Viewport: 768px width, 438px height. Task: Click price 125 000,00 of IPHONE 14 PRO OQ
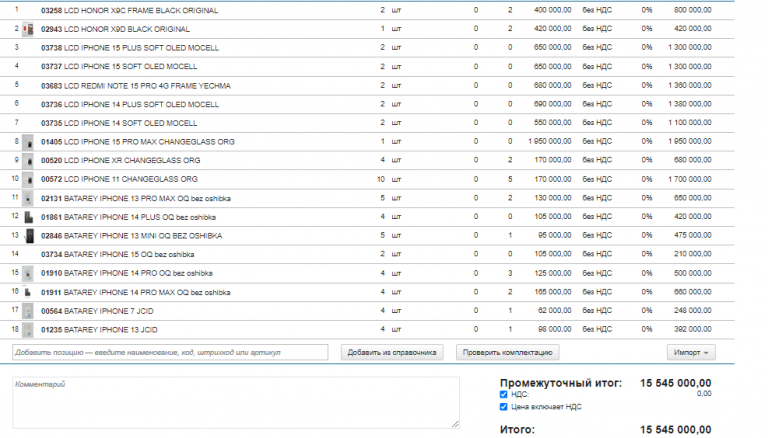(x=552, y=273)
